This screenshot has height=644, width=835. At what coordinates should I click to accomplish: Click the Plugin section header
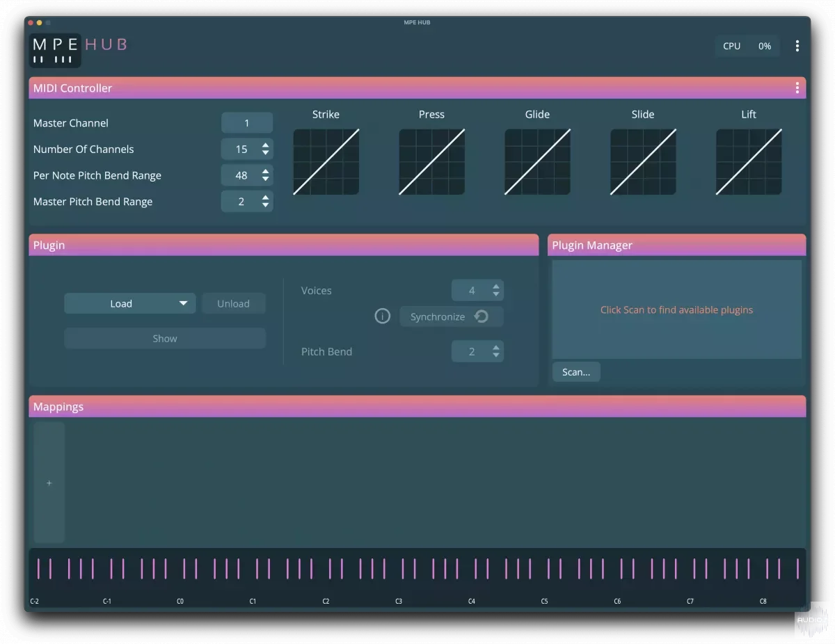[284, 245]
